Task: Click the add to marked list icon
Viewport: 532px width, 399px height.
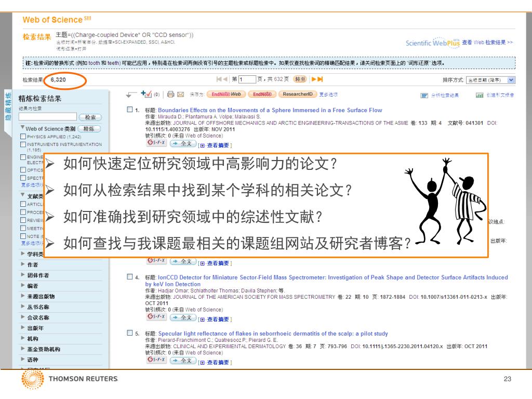Action: [146, 94]
